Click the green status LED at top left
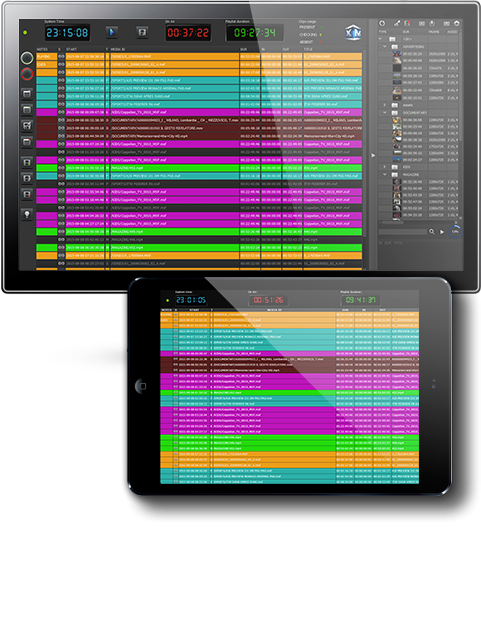Viewport: 481px width, 639px height. 25,32
